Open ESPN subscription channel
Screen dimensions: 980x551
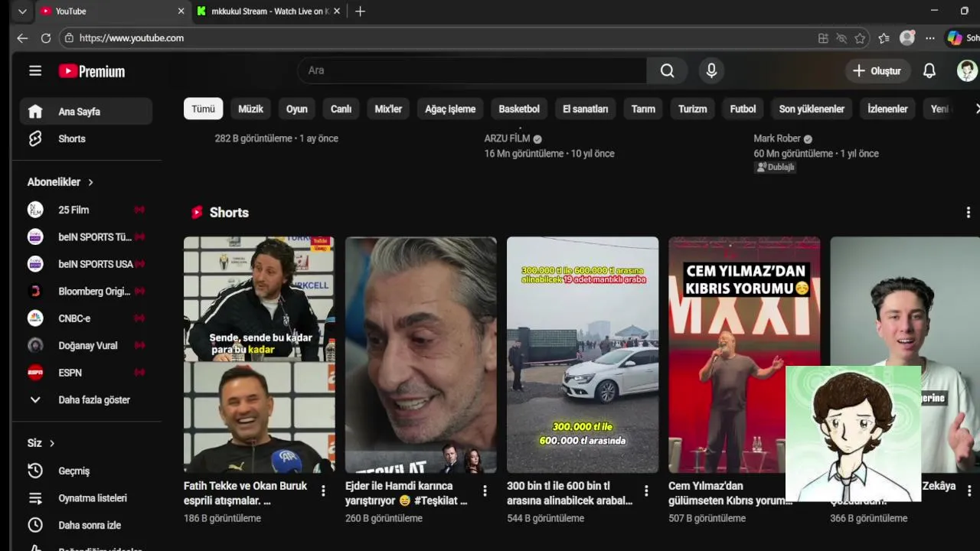(87, 373)
